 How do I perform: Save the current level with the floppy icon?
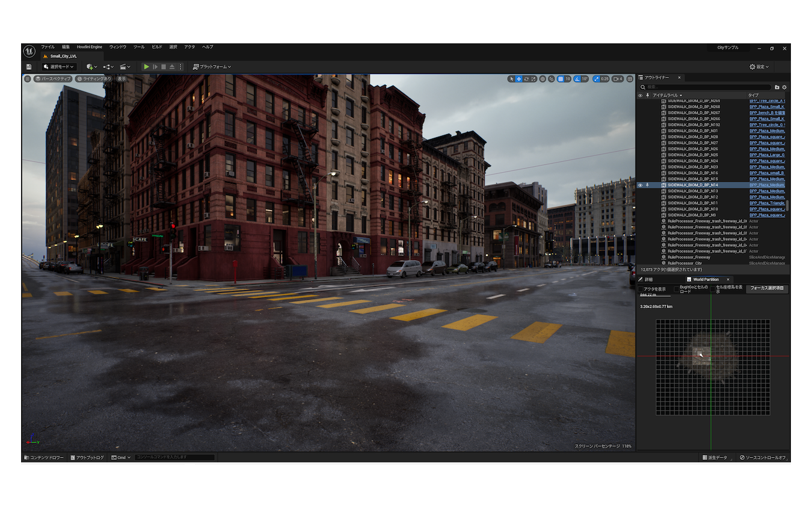point(28,67)
